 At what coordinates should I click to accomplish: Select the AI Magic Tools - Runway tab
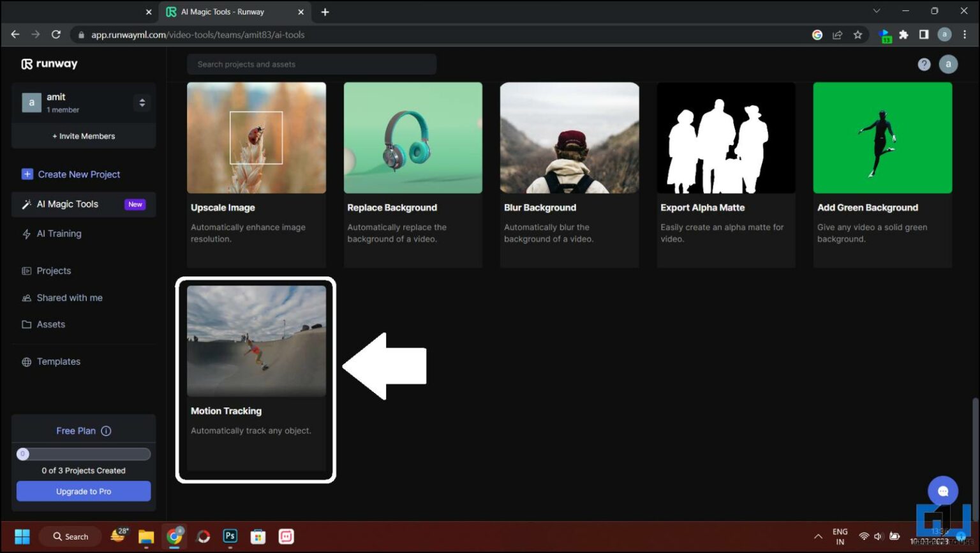[230, 11]
